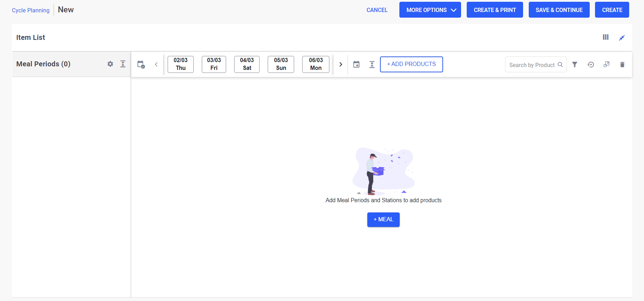
Task: Focus the Search by Product field
Action: (x=536, y=65)
